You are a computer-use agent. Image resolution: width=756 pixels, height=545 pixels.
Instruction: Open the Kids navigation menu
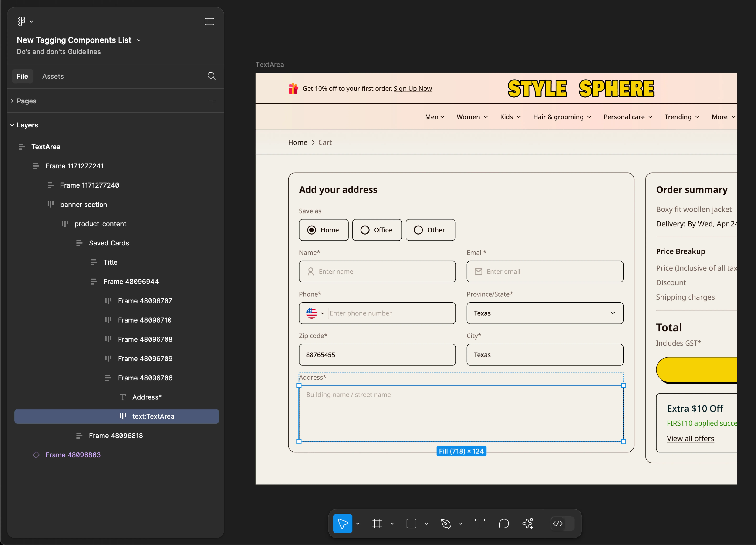(x=510, y=117)
